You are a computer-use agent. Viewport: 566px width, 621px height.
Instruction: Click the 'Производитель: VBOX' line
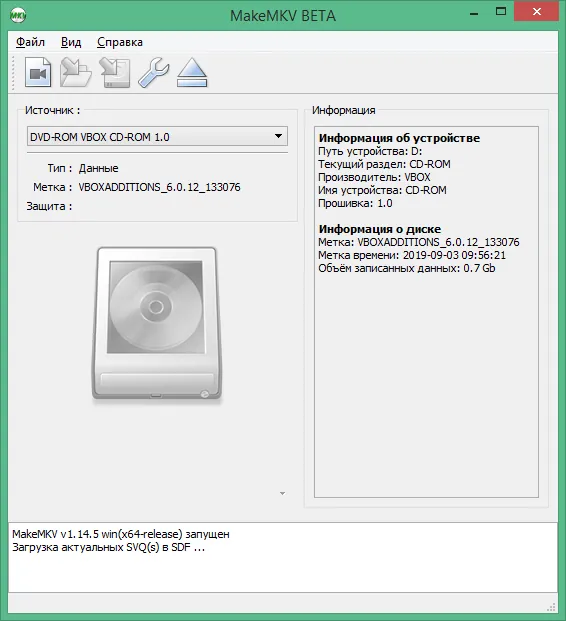click(x=374, y=177)
